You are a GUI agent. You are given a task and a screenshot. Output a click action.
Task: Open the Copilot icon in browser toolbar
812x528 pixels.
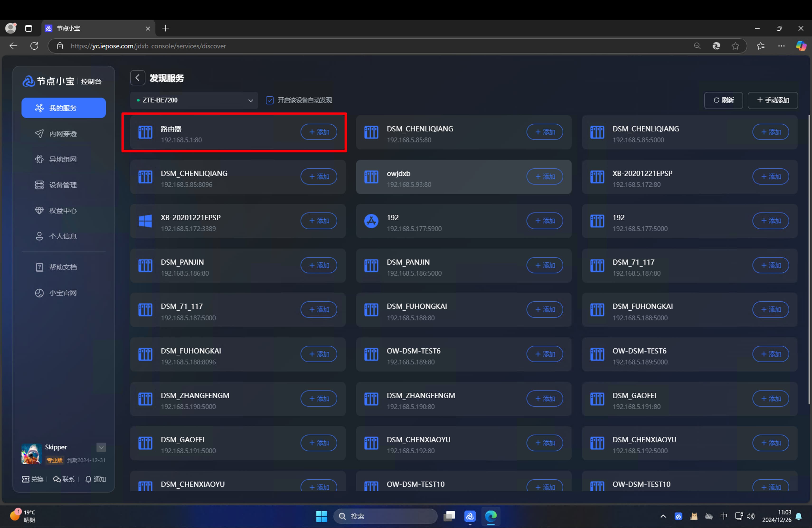[x=801, y=46]
